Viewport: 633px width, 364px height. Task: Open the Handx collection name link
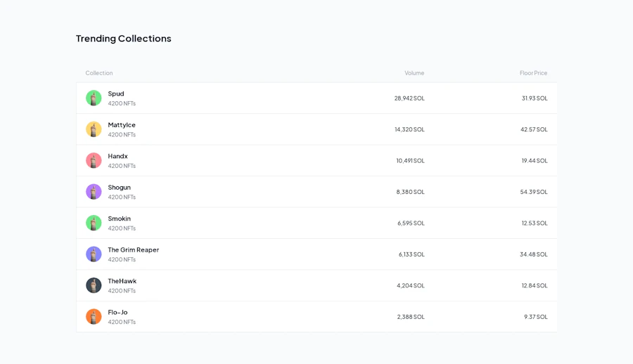coord(117,156)
